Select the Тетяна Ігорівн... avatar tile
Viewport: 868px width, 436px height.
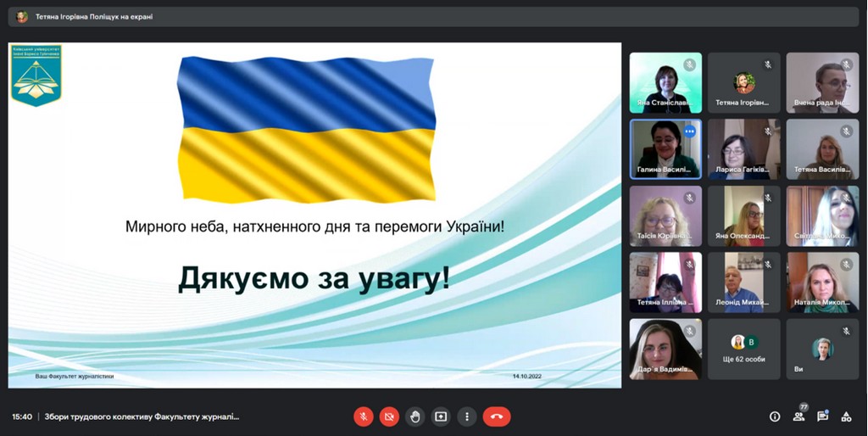coord(743,82)
